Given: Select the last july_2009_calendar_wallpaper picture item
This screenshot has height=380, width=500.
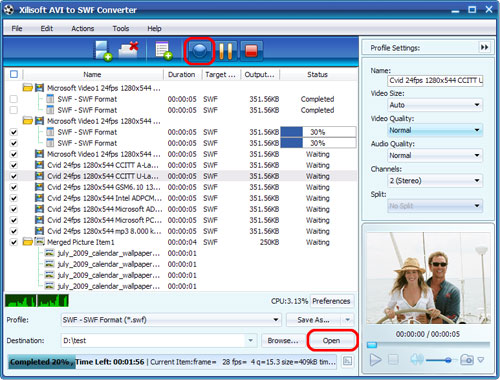Looking at the screenshot, I should click(108, 286).
